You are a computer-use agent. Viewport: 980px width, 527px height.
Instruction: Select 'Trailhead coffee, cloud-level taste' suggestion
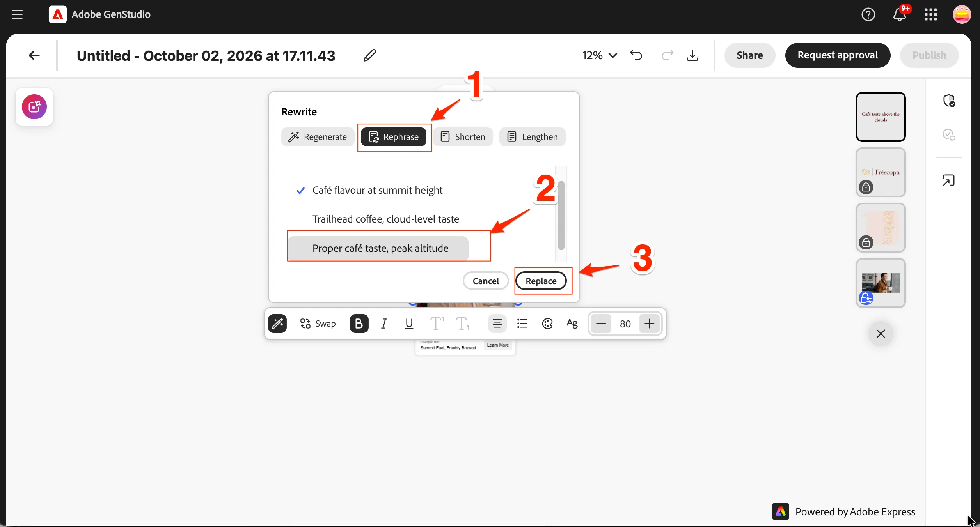tap(385, 219)
